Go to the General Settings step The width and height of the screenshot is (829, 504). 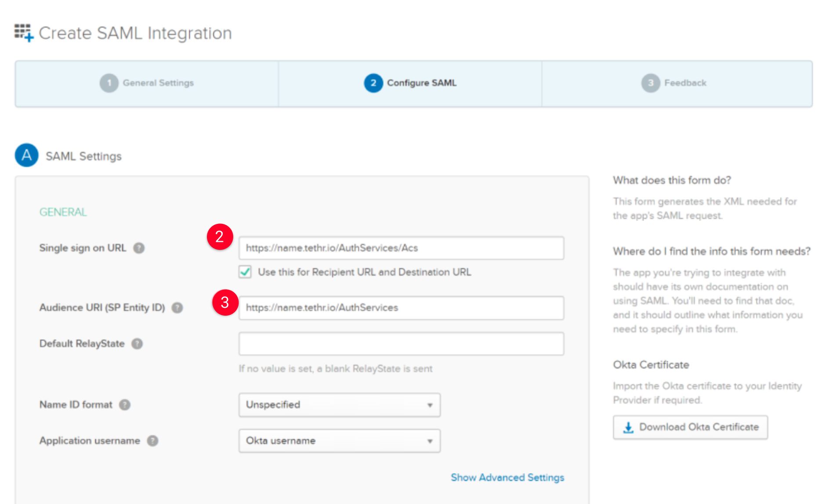click(147, 83)
